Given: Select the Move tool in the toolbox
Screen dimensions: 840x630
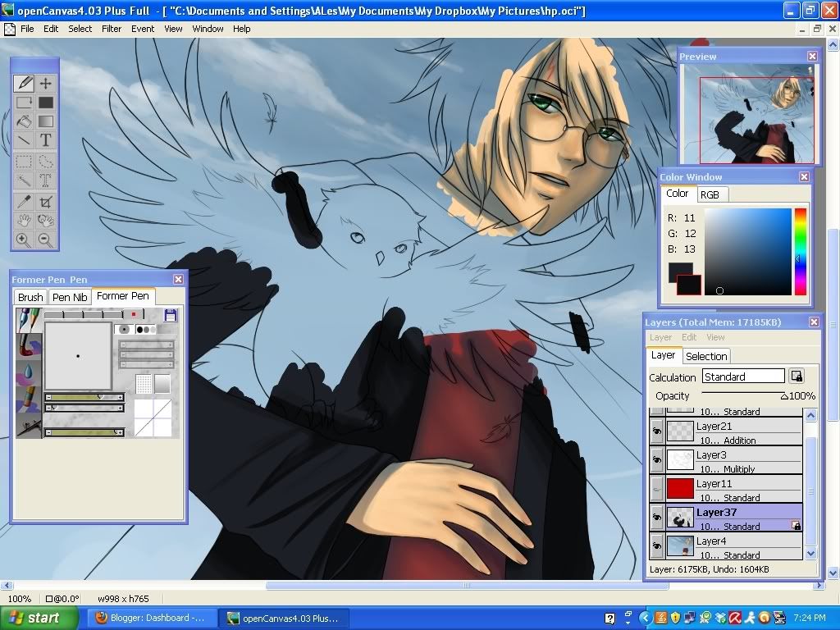Looking at the screenshot, I should (x=46, y=84).
